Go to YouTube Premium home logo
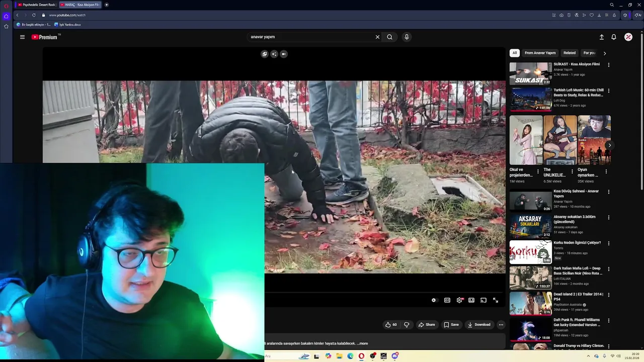 45,37
